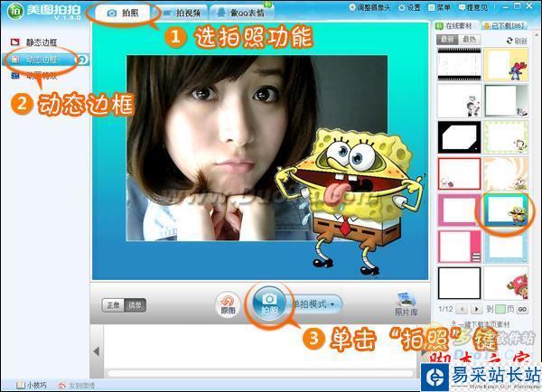This screenshot has height=392, width=542.
Task: Choose the black frame with angled cutout
Action: point(459,137)
